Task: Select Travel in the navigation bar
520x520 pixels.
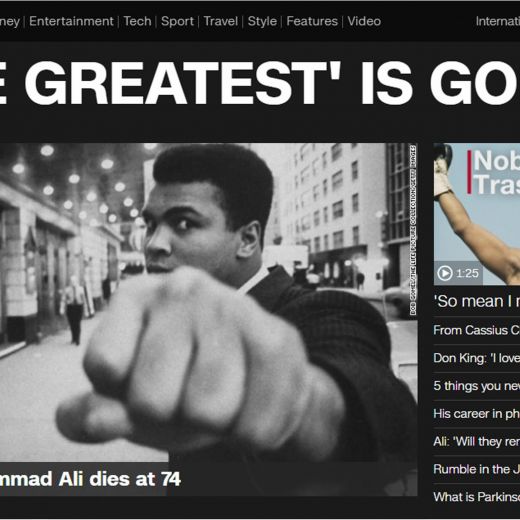Action: coord(221,21)
